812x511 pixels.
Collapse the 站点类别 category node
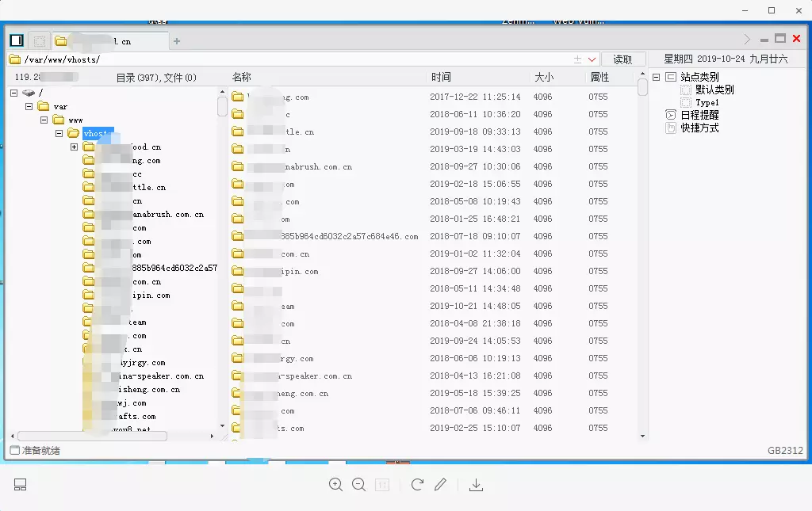[x=656, y=77]
